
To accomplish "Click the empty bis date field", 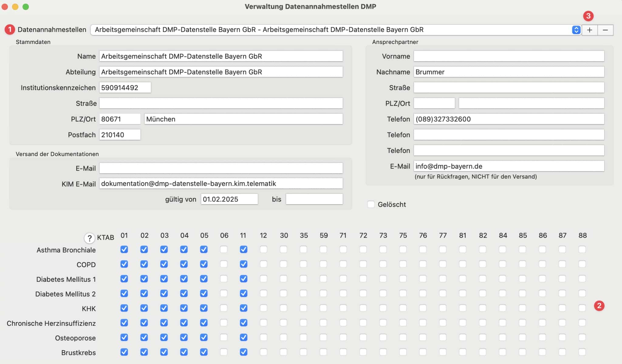I will (314, 199).
